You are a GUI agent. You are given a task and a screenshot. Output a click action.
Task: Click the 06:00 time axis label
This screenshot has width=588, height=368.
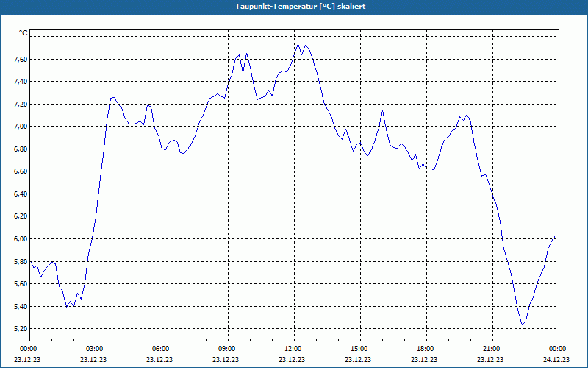[x=162, y=349]
